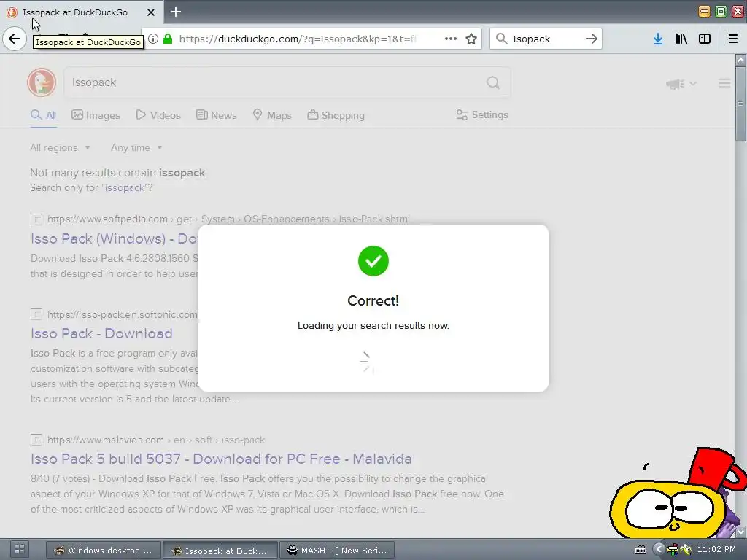Viewport: 747px width, 560px height.
Task: Click the keyboard icon in system tray
Action: point(640,550)
